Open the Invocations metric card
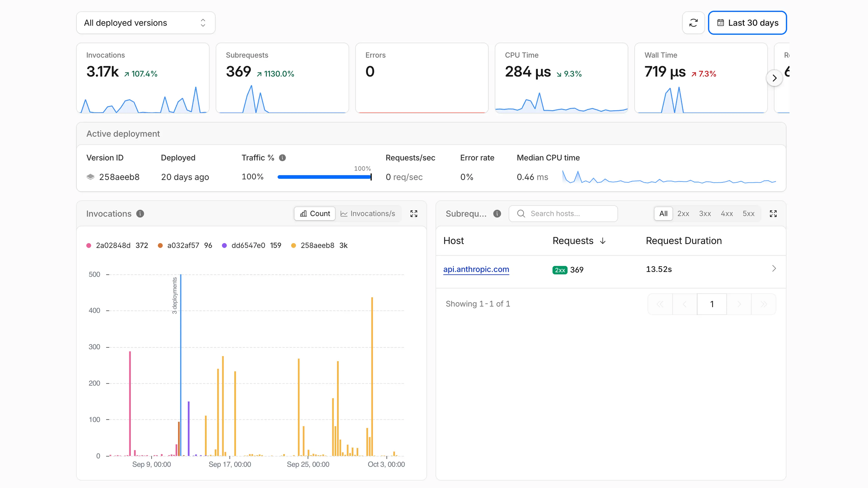Image resolution: width=868 pixels, height=488 pixels. (143, 78)
